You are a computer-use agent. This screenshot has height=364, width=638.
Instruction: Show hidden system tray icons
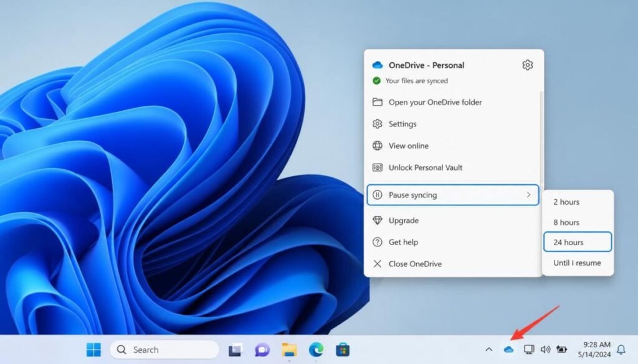point(489,349)
